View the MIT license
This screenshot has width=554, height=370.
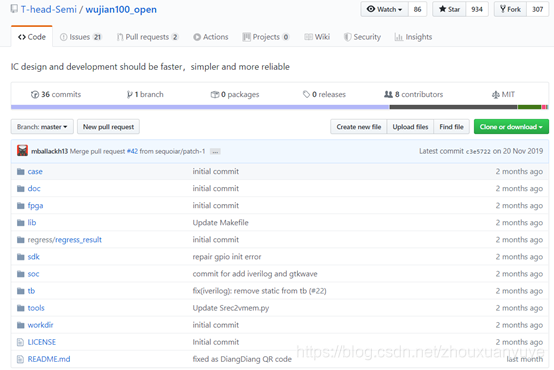pos(503,94)
